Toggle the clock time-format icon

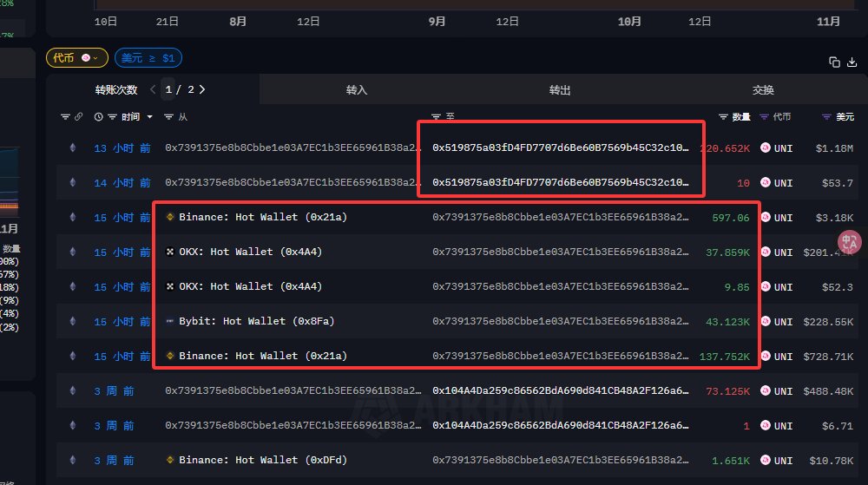click(x=99, y=116)
